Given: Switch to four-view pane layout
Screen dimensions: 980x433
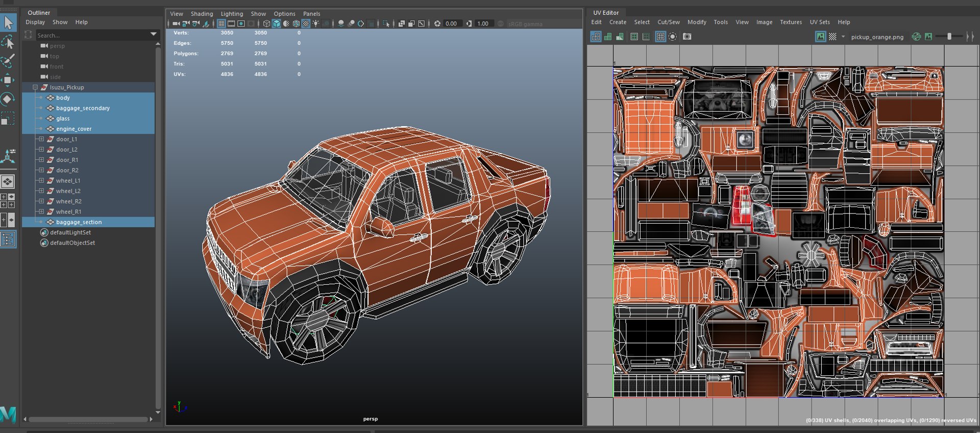Looking at the screenshot, I should 8,201.
